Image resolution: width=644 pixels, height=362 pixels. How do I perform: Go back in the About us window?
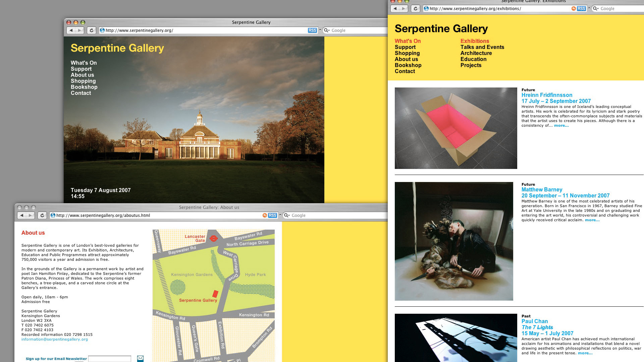[x=22, y=216]
